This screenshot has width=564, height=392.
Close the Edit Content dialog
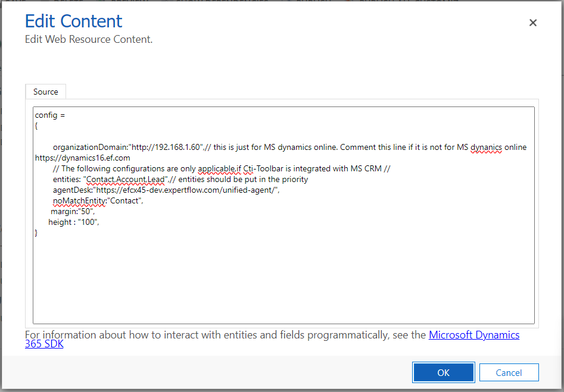click(533, 23)
